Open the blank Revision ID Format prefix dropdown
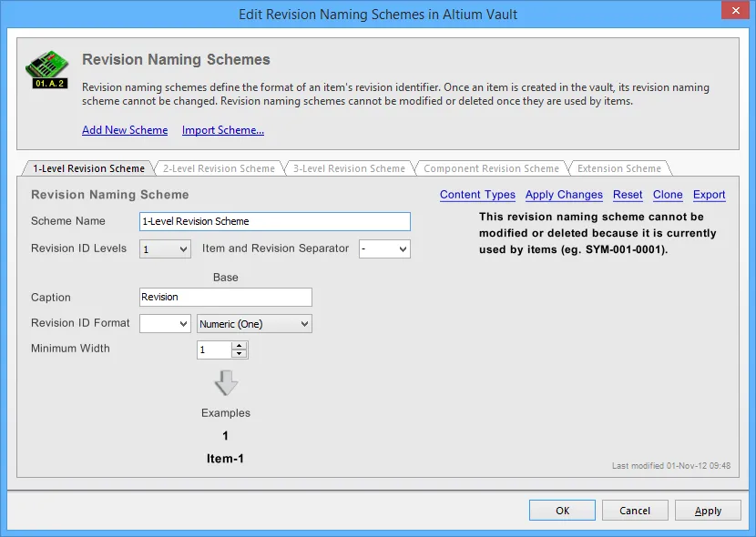 (x=165, y=324)
